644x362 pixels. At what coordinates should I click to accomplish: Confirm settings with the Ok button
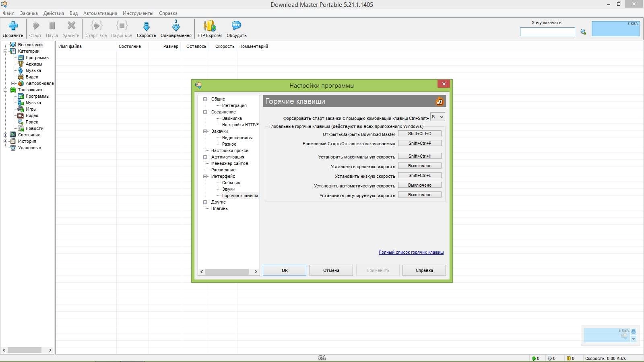pos(285,270)
